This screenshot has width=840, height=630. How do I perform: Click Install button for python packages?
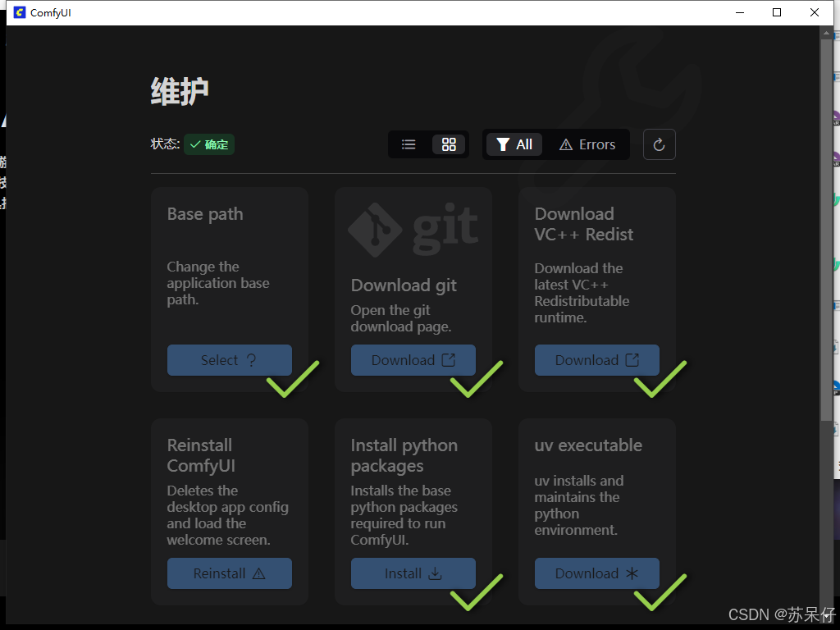coord(413,573)
